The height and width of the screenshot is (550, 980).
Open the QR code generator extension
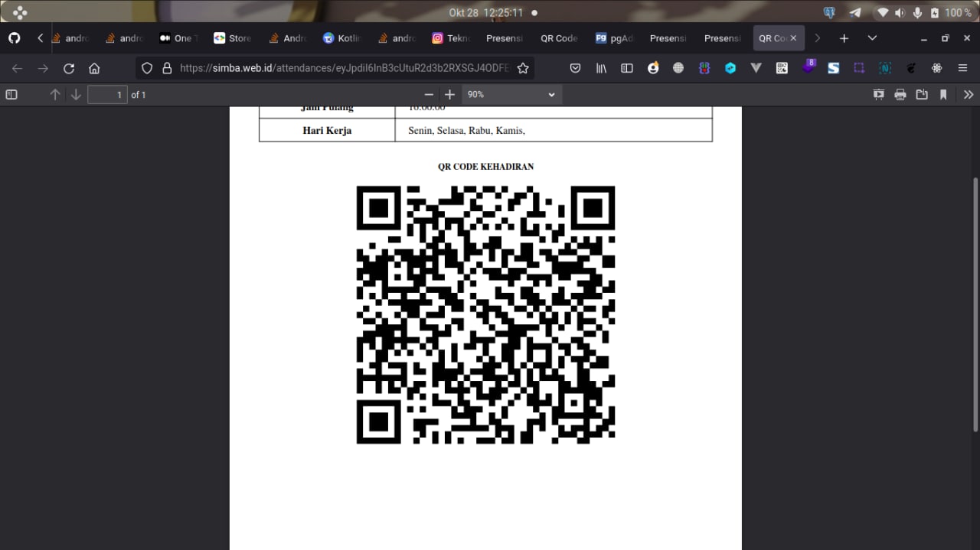[x=782, y=68]
